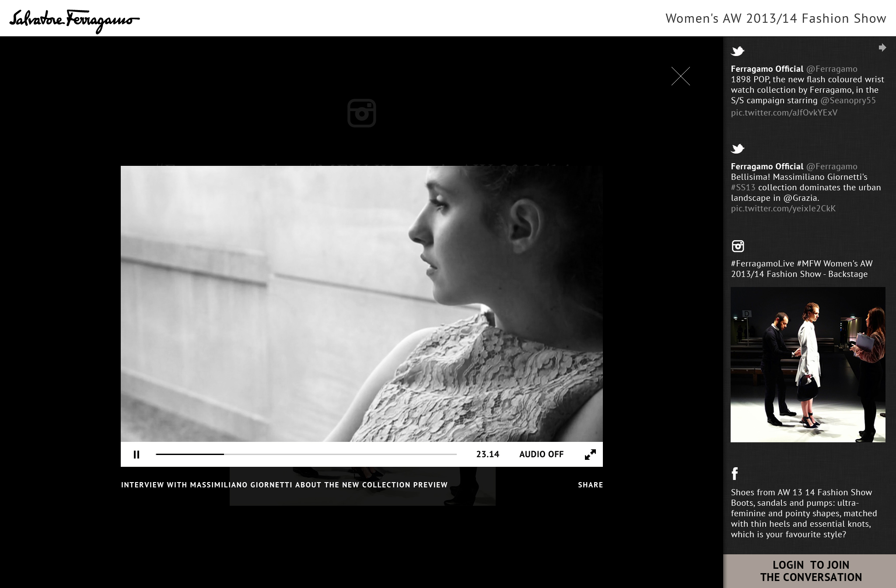Click the Instagram icon behind the overlay

click(x=362, y=113)
